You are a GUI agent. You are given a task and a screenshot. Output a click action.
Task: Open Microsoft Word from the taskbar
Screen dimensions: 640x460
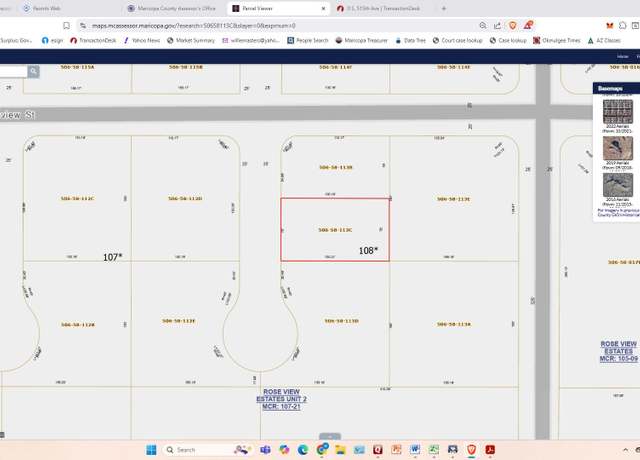(x=415, y=450)
